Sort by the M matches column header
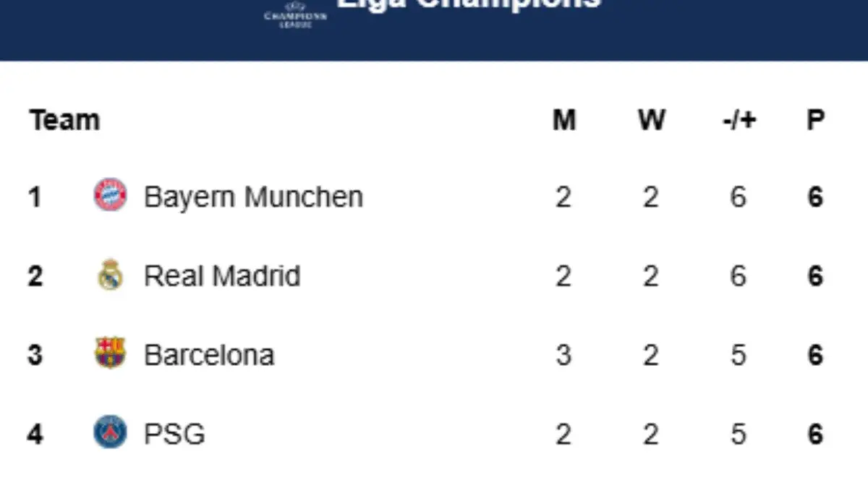 pyautogui.click(x=564, y=120)
